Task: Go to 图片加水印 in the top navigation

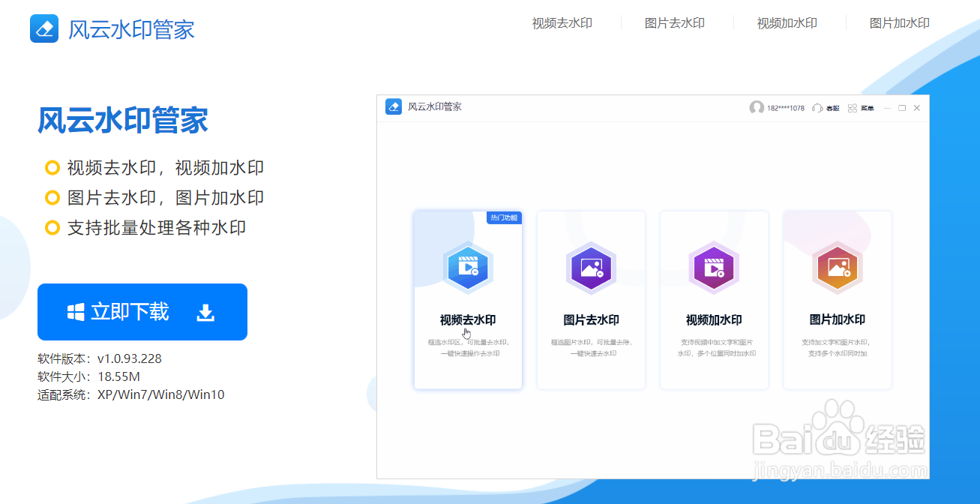Action: (900, 23)
